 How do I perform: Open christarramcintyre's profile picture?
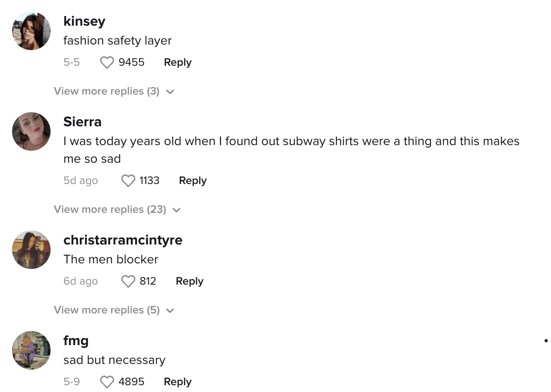31,250
